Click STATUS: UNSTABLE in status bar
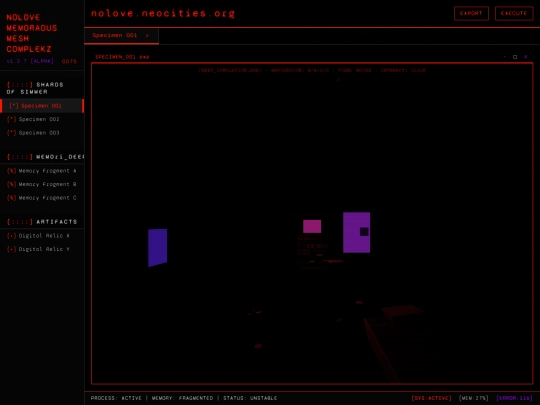This screenshot has width=540, height=405. [x=250, y=398]
